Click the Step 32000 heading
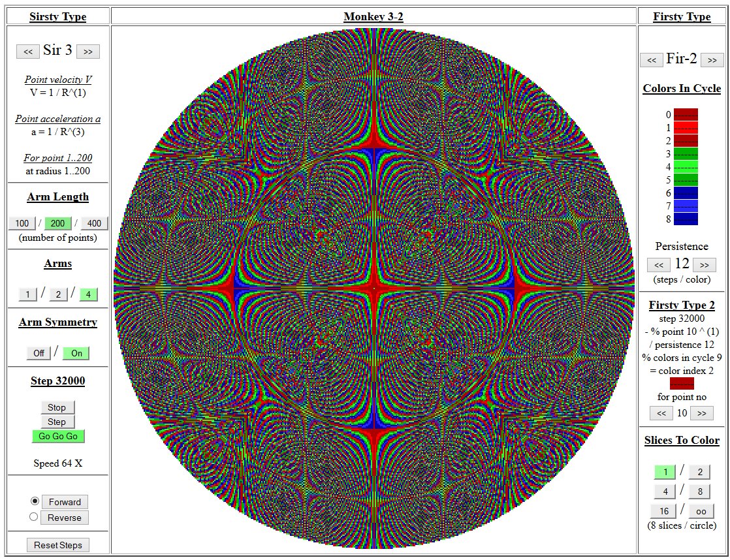Screen dimensions: 730x560 57,381
